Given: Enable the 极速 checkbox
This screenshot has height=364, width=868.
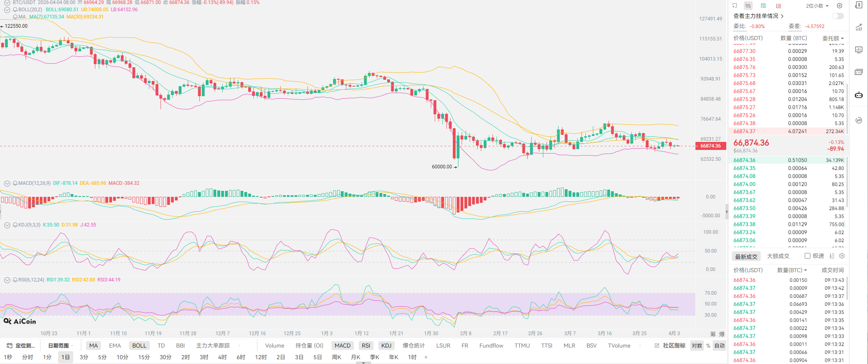Looking at the screenshot, I should click(808, 256).
